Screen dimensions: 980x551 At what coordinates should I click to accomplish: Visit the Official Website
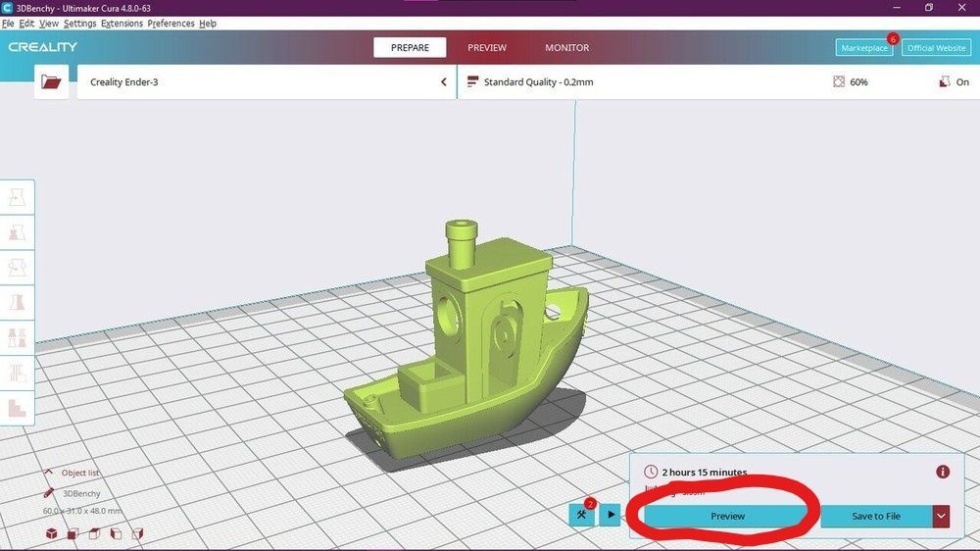tap(936, 47)
